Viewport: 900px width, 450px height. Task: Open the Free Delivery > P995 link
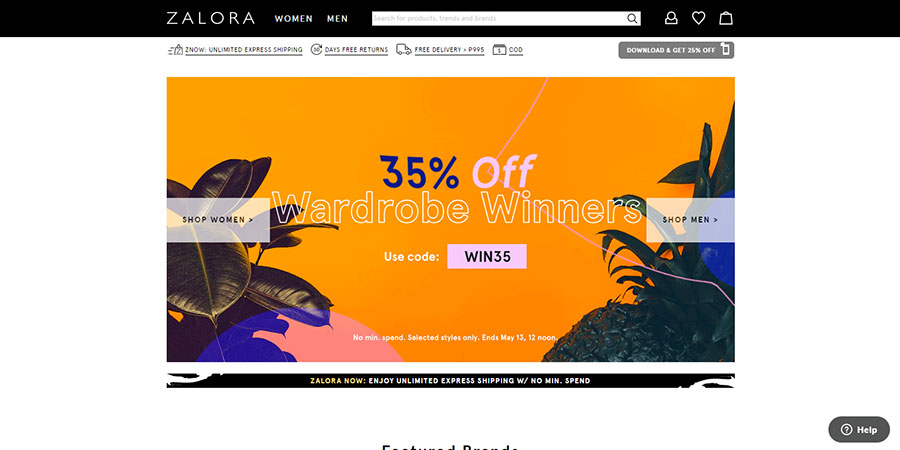click(x=449, y=50)
